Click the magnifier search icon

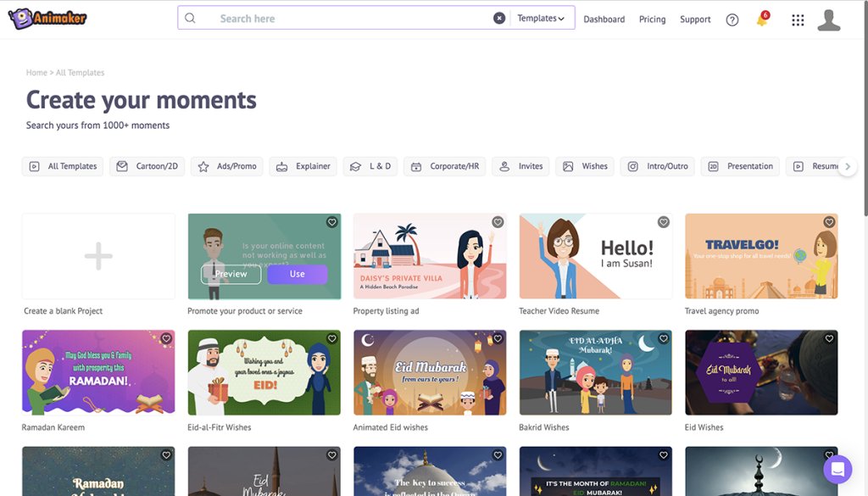(190, 19)
